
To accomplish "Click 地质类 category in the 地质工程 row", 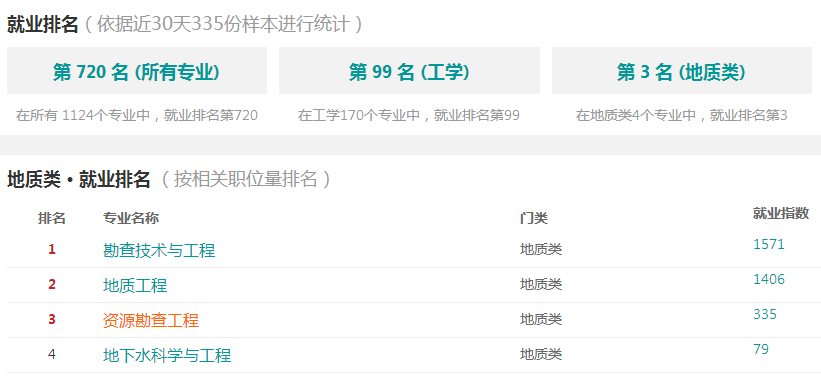I will 541,284.
